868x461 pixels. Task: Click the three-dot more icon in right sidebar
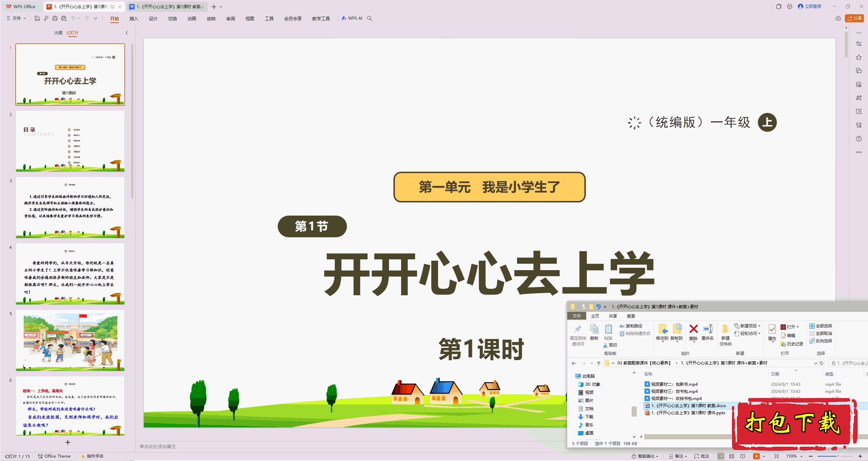coord(859,152)
